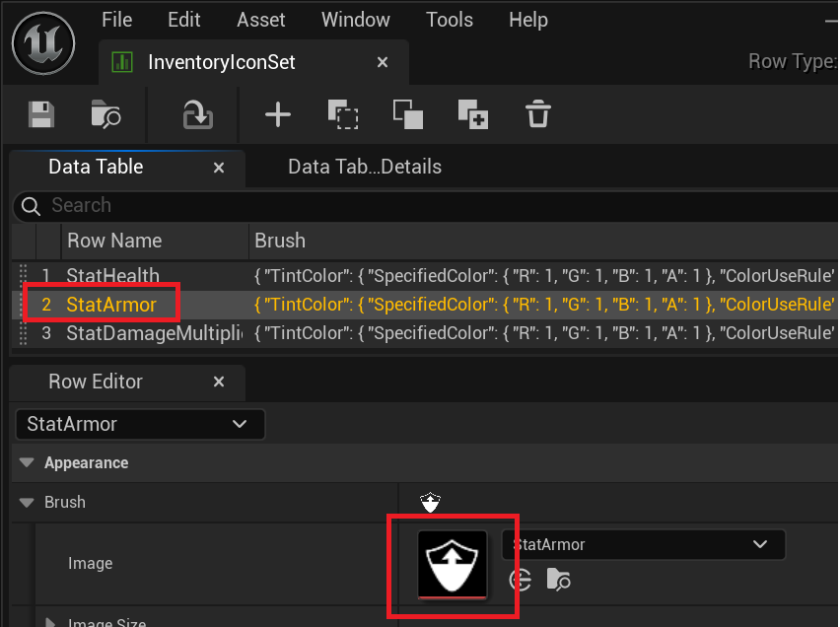Open the row selector dropdown showing StatArmor

(140, 424)
